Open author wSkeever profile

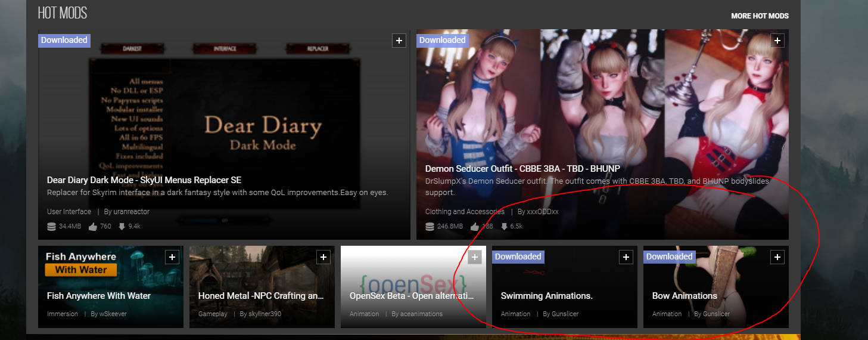click(x=113, y=314)
